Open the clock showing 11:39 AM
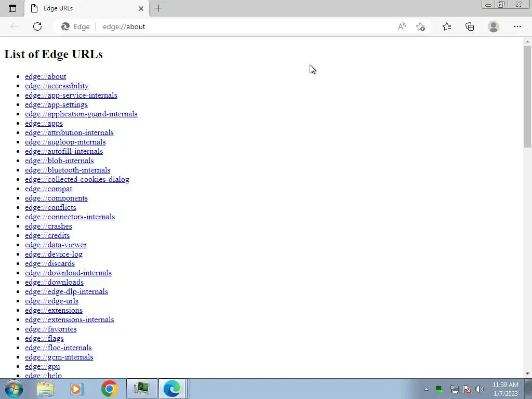Screen dimensions: 532x399 (x=506, y=389)
